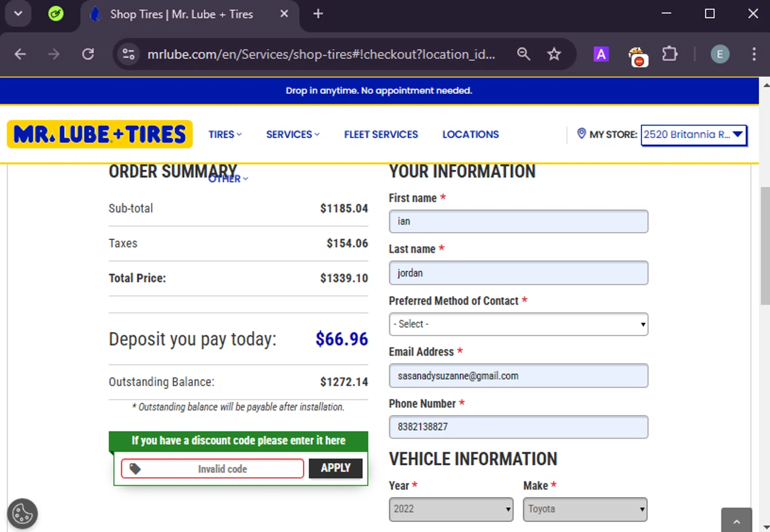Click the browser address bar URL
The height and width of the screenshot is (532, 770).
click(x=321, y=54)
